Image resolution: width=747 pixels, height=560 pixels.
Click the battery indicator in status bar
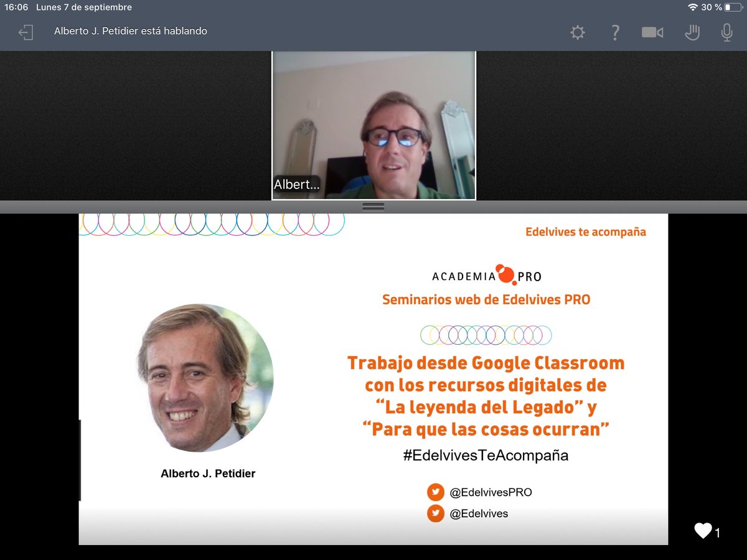tap(732, 7)
